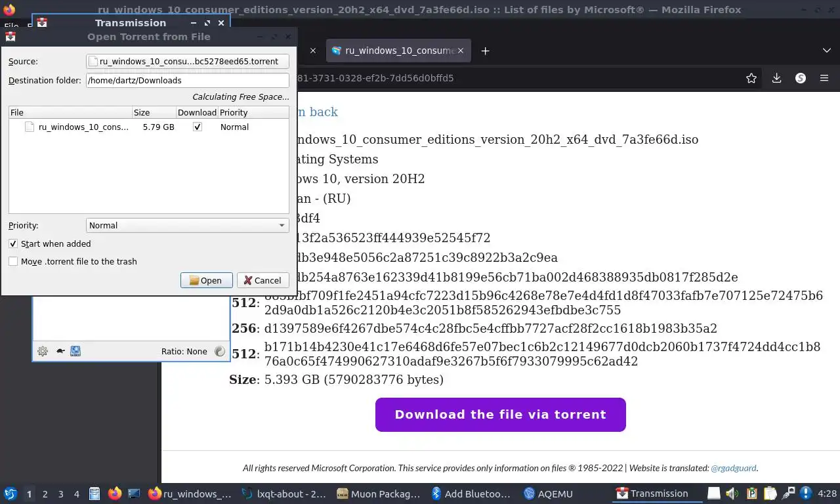
Task: Activate the lxqt-about taskbar window
Action: tap(283, 493)
